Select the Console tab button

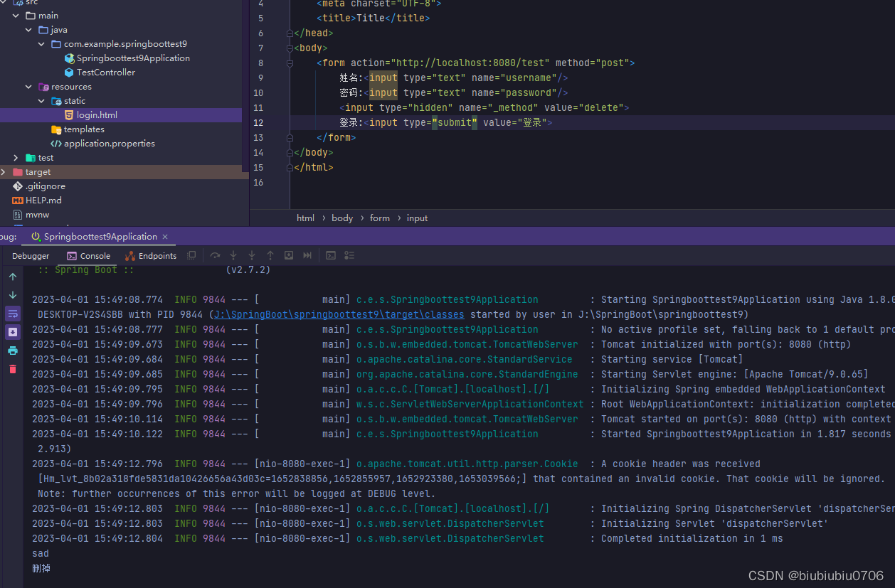tap(89, 255)
